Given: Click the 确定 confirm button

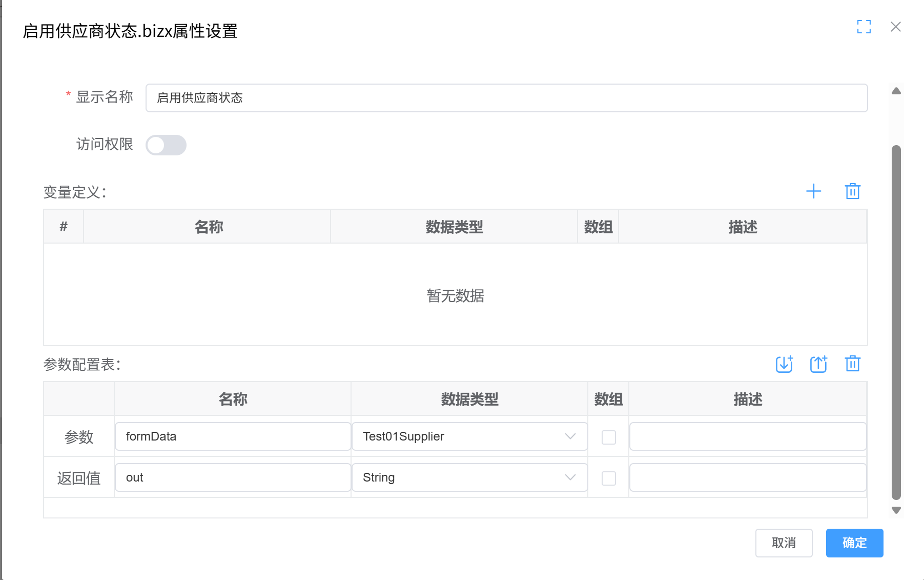Looking at the screenshot, I should (854, 543).
